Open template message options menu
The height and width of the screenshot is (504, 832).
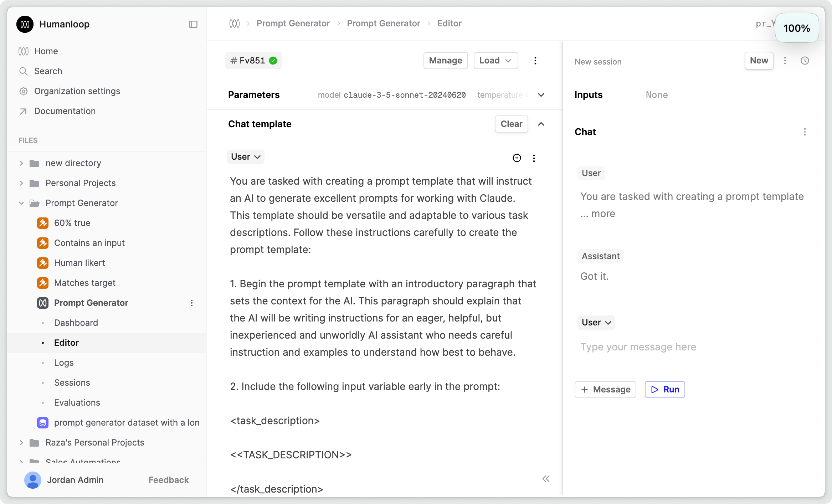(534, 158)
